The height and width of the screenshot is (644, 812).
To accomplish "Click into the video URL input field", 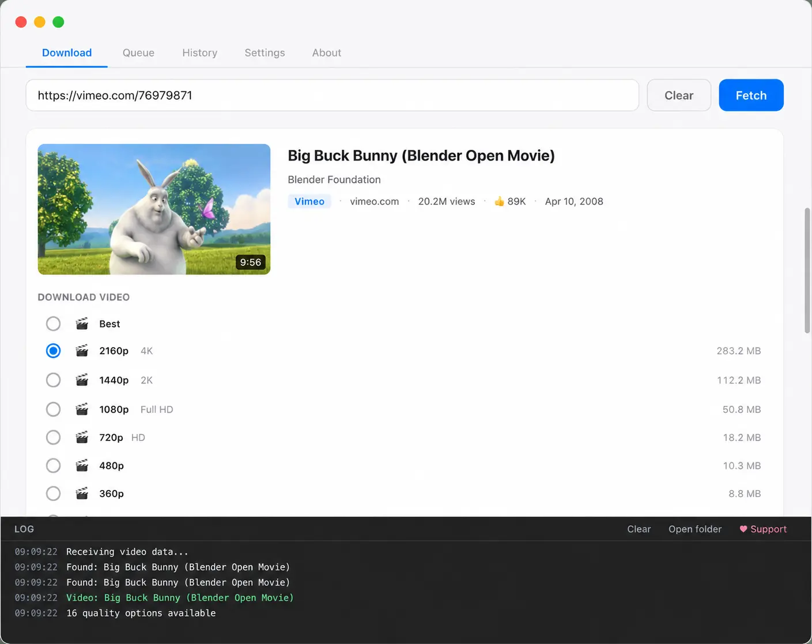I will tap(333, 95).
